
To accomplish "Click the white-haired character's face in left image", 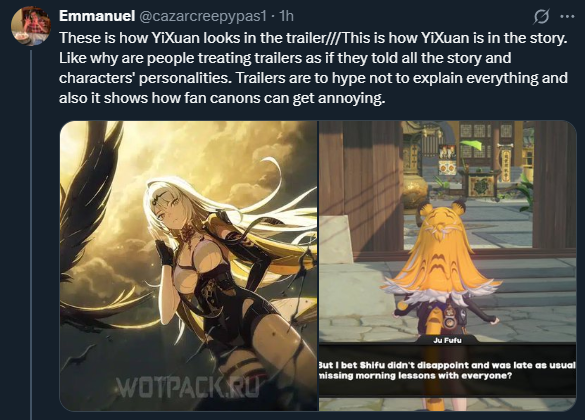I will 167,208.
